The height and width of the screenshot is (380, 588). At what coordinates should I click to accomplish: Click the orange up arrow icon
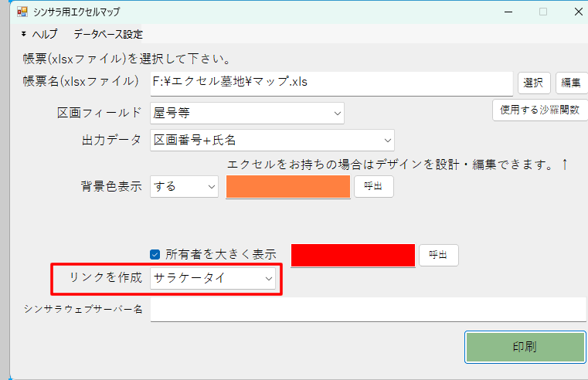565,164
